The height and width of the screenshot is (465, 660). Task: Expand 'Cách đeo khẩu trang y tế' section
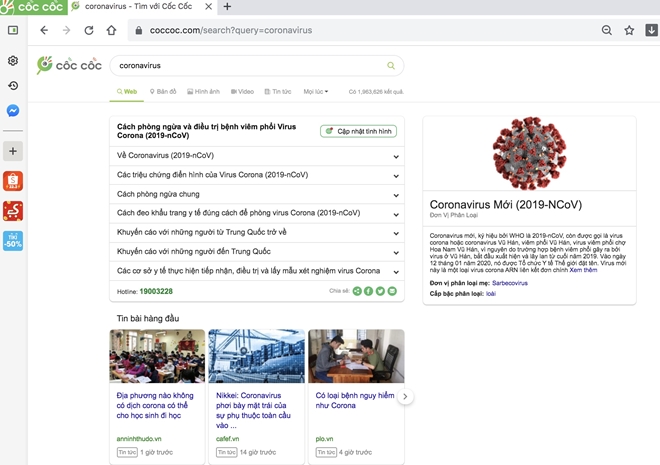[257, 213]
